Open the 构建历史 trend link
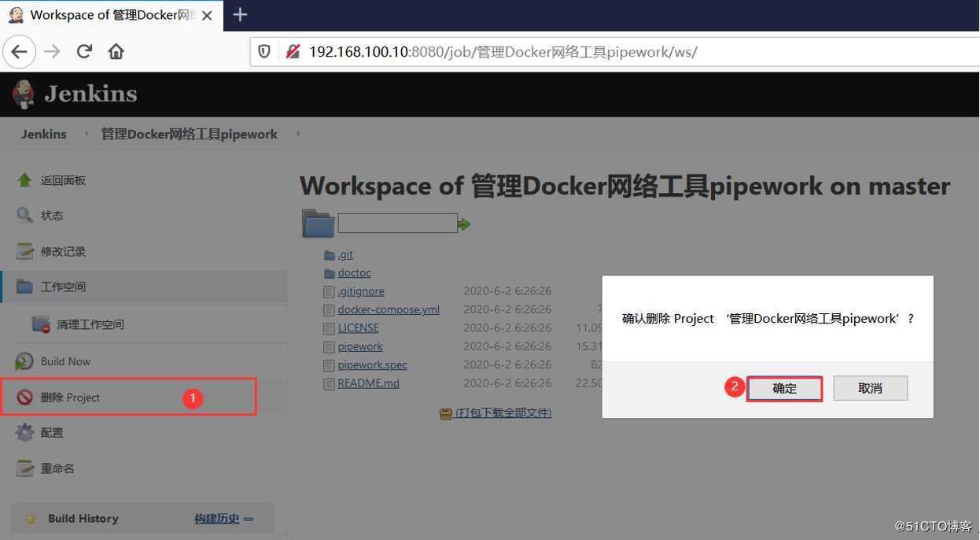Screen dimensions: 980x540 point(217,519)
